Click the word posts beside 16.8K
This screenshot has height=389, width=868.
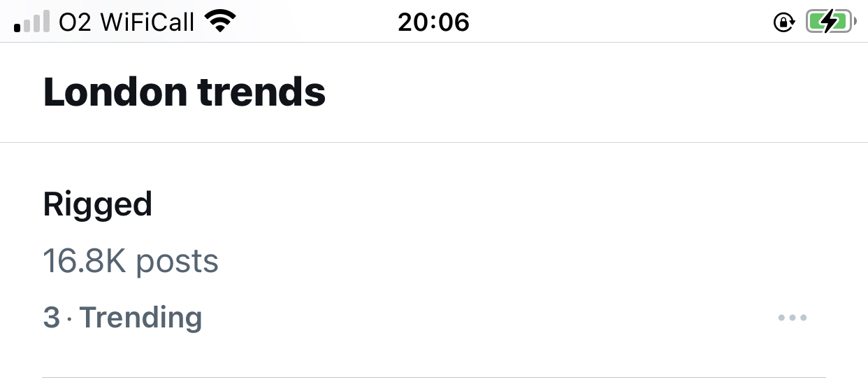[177, 261]
